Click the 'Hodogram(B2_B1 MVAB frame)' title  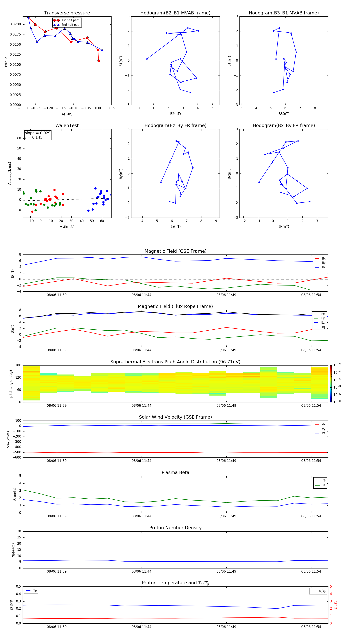(175, 13)
